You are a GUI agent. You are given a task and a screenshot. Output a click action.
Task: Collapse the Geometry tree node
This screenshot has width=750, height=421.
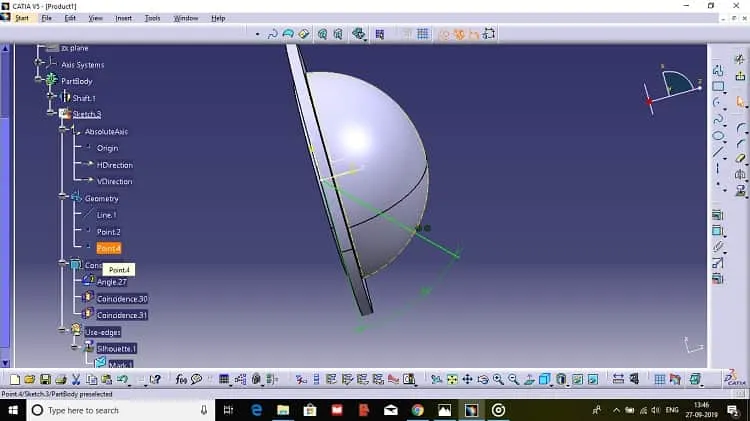pos(62,196)
